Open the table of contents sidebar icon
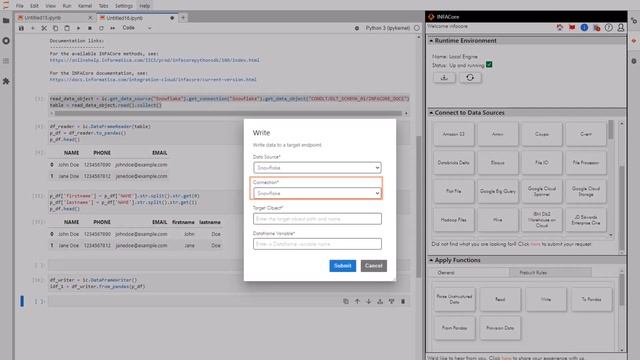Viewport: 640px width, 360px height. (6, 61)
